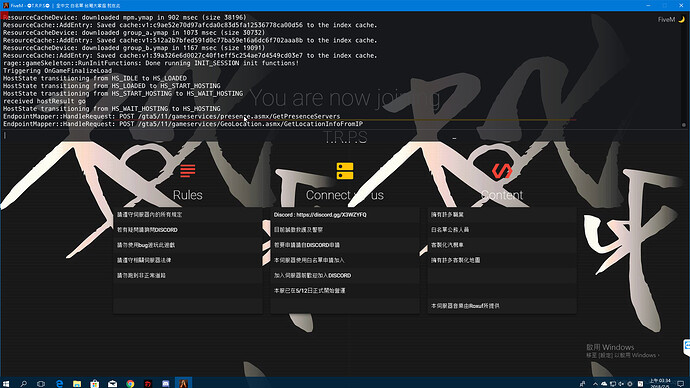Show hidden system tray icons chevron
Screen dimensions: 690x388
click(x=595, y=384)
